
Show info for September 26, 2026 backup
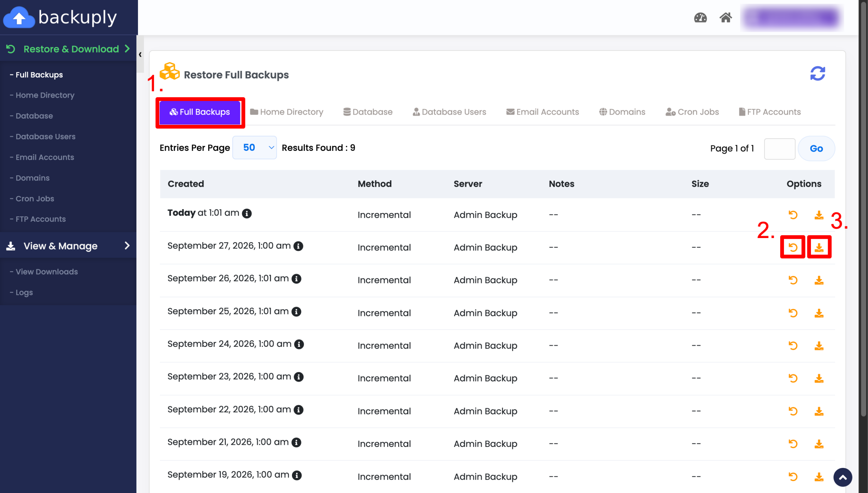pos(296,279)
